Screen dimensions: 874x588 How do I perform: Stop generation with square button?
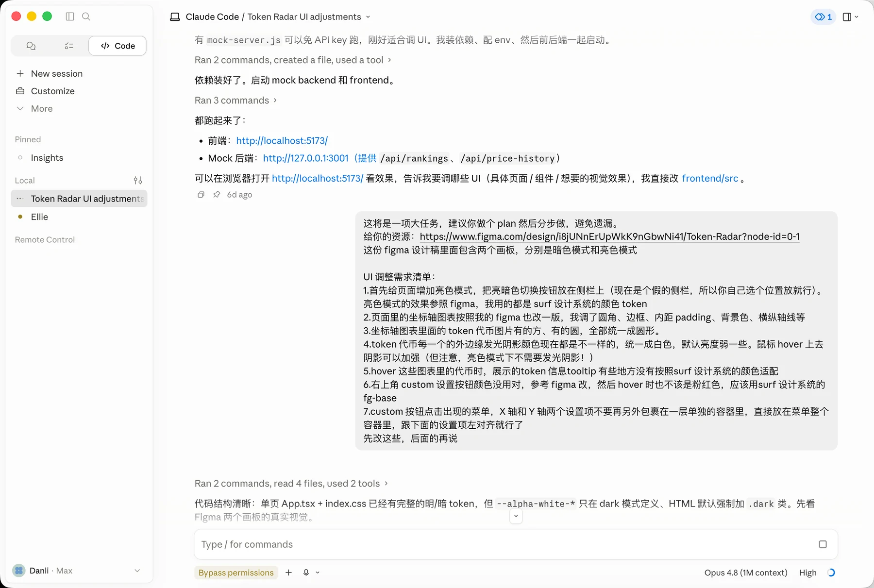point(823,544)
